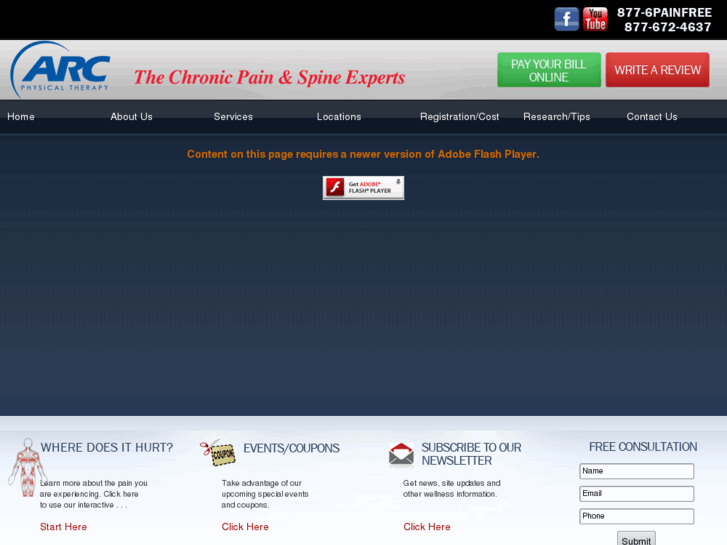
Task: Open the Locations menu
Action: click(339, 117)
